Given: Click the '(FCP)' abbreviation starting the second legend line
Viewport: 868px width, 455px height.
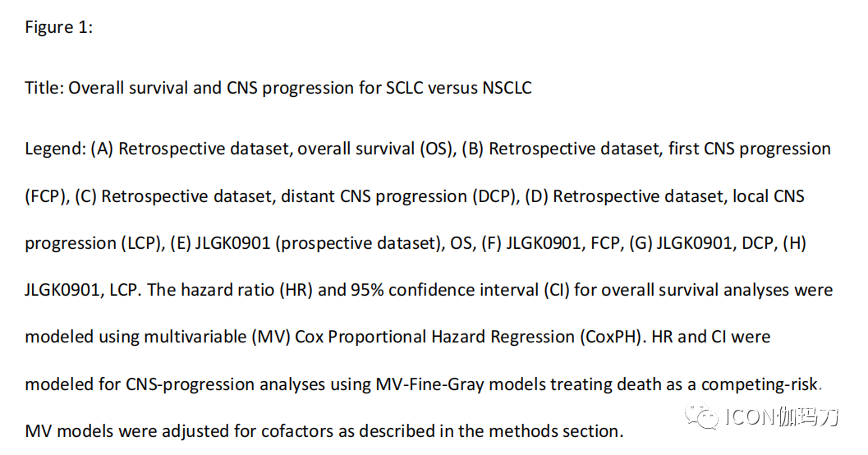Looking at the screenshot, I should point(46,196).
